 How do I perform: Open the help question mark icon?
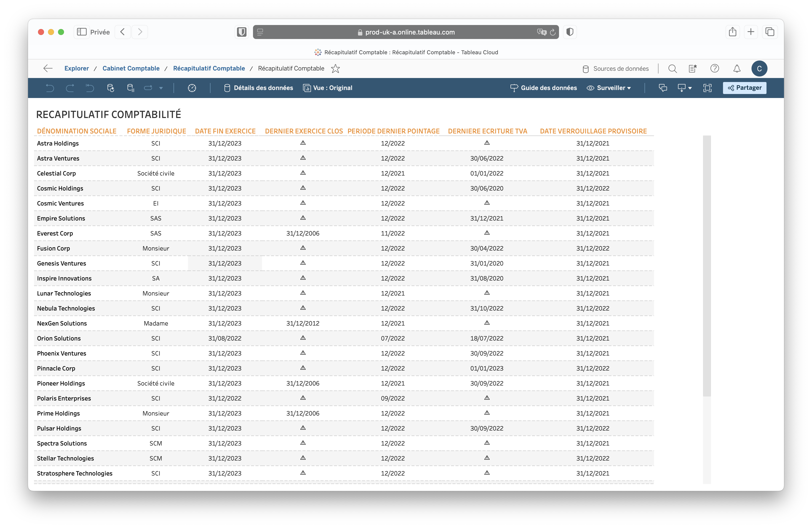(x=714, y=68)
